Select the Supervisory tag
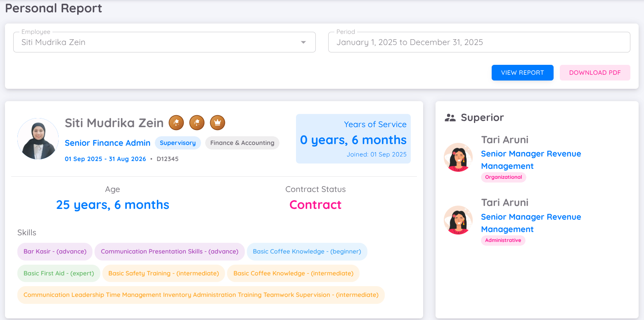 178,143
